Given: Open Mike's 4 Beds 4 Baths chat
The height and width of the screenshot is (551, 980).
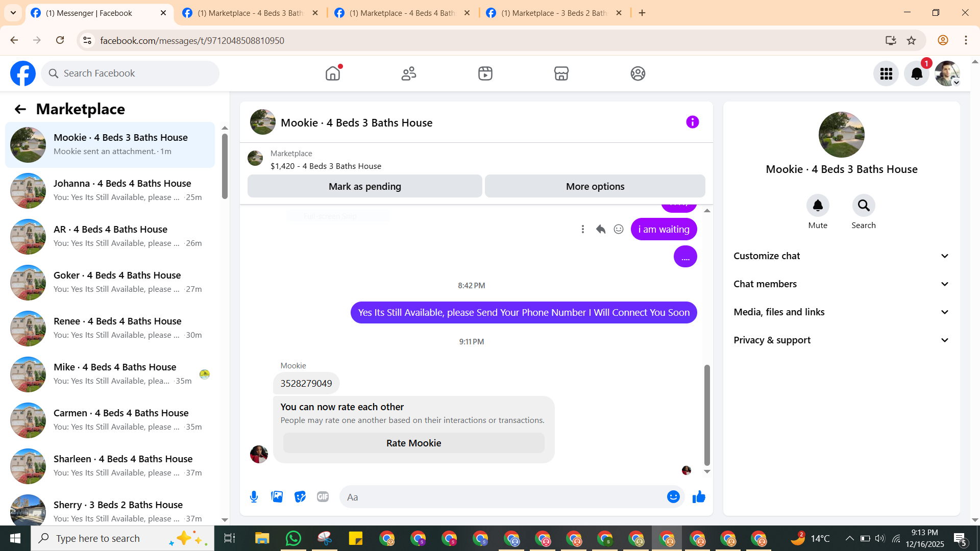Looking at the screenshot, I should pos(110,374).
